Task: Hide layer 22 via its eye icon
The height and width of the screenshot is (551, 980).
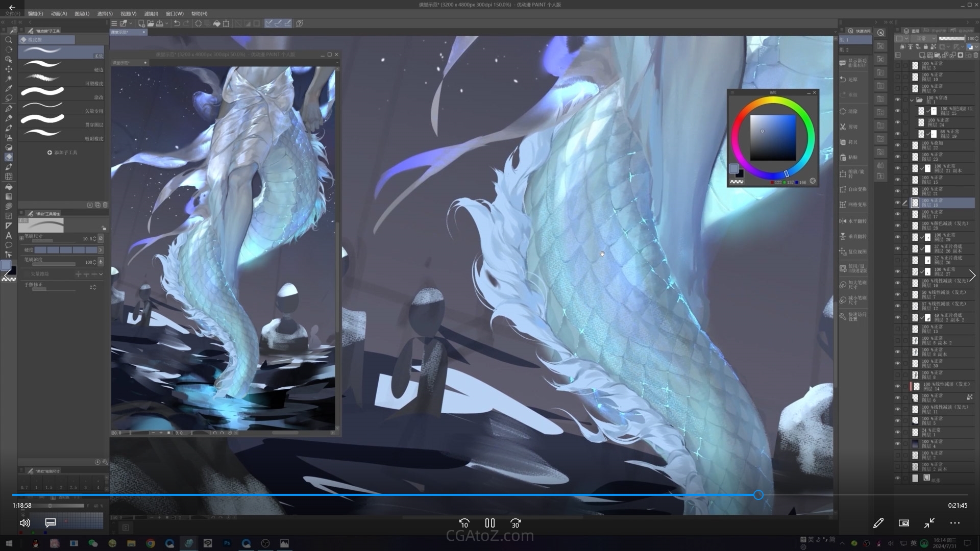Action: click(898, 145)
